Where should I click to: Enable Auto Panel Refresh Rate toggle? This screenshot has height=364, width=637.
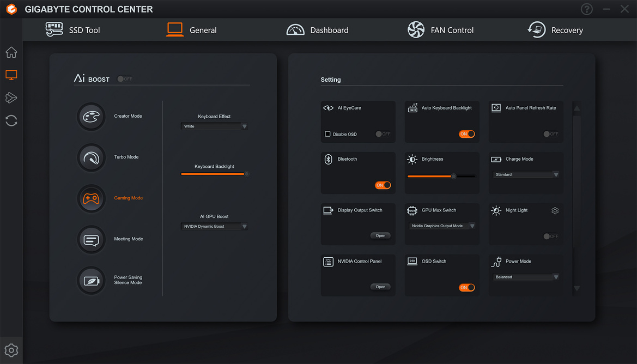coord(551,134)
